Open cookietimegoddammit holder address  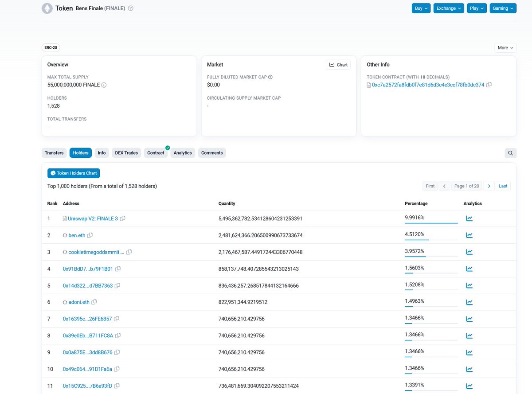96,252
